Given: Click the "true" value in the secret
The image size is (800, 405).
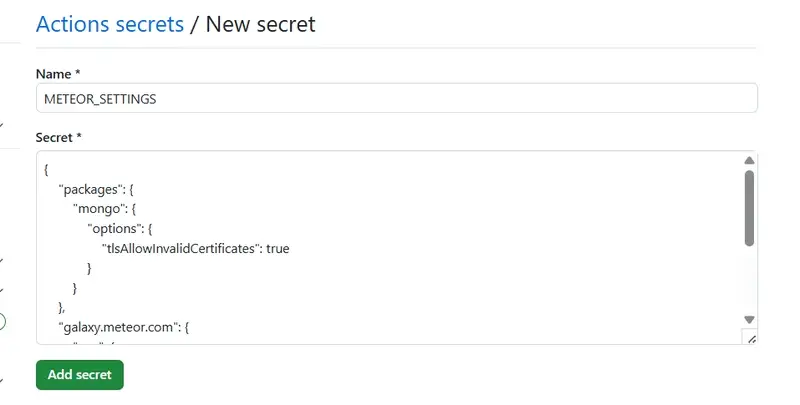Looking at the screenshot, I should 278,248.
